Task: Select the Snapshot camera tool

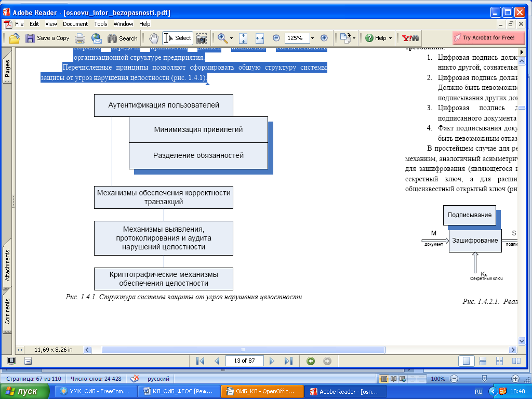Action: [201, 38]
